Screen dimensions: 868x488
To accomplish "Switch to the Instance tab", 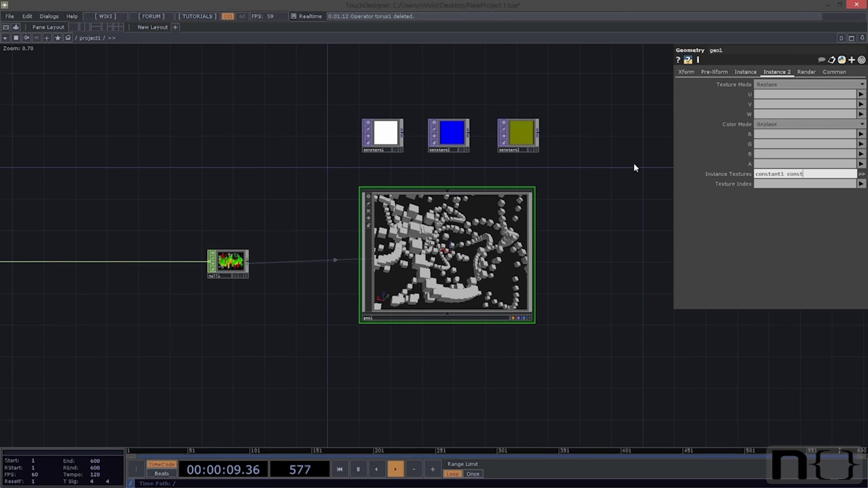I will pyautogui.click(x=745, y=72).
